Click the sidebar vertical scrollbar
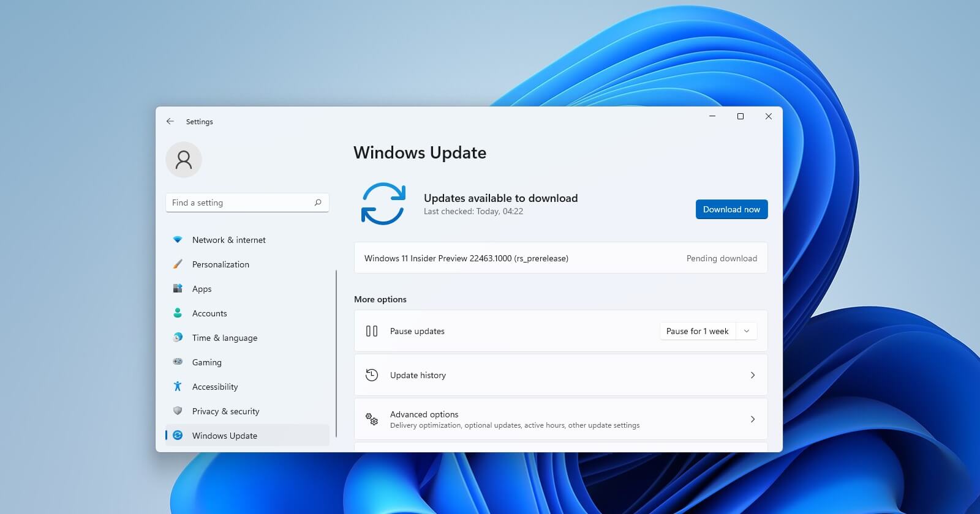Image resolution: width=980 pixels, height=514 pixels. (336, 354)
